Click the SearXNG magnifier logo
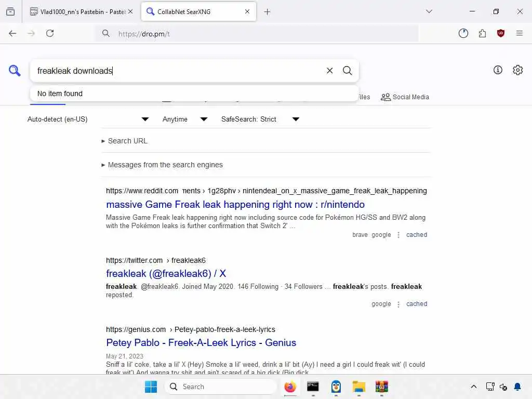The width and height of the screenshot is (532, 399). (15, 71)
